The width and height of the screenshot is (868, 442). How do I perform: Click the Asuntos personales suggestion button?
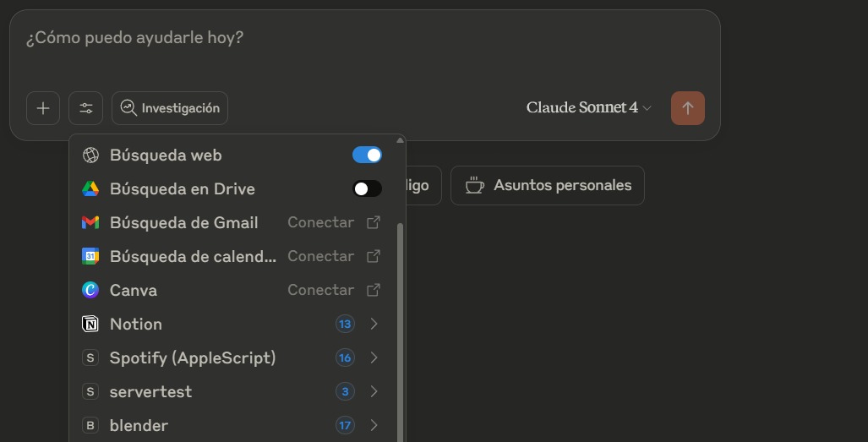[548, 185]
